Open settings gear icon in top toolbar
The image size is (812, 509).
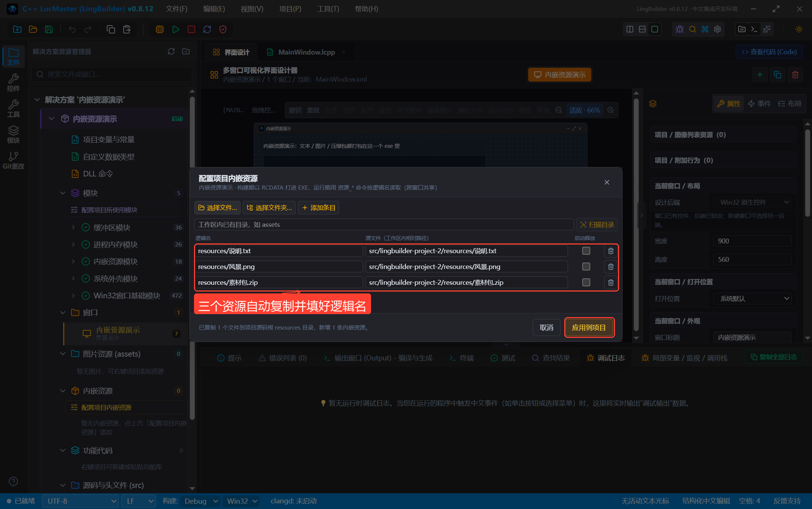pyautogui.click(x=718, y=29)
